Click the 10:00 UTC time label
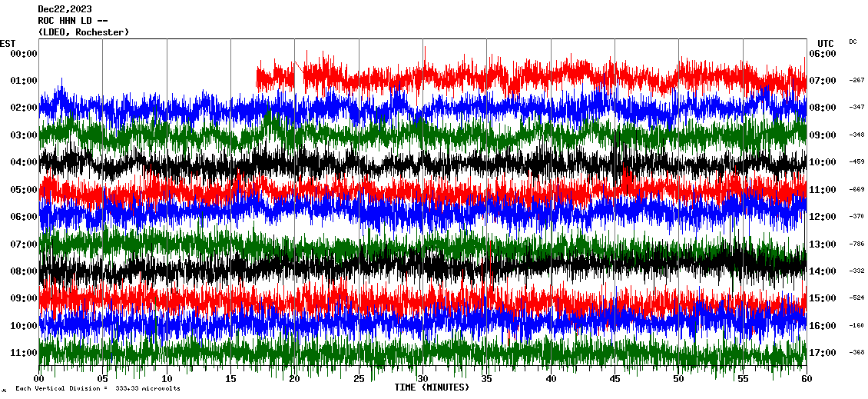The height and width of the screenshot is (399, 868). 823,162
